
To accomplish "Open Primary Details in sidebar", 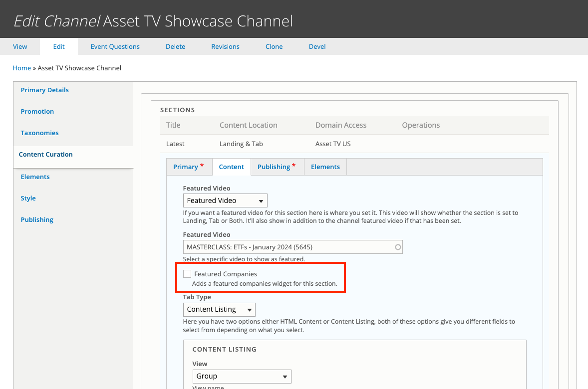I will coord(44,90).
